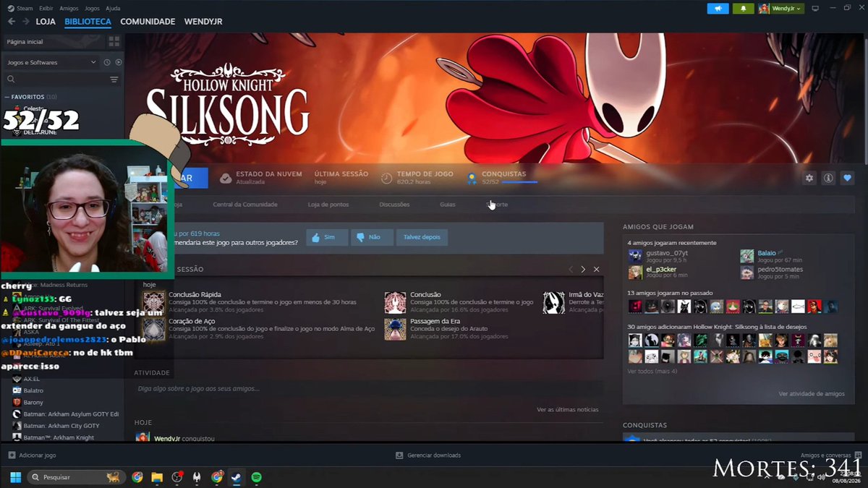Open friend pedro5tomates
This screenshot has height=488, width=868.
coord(780,270)
